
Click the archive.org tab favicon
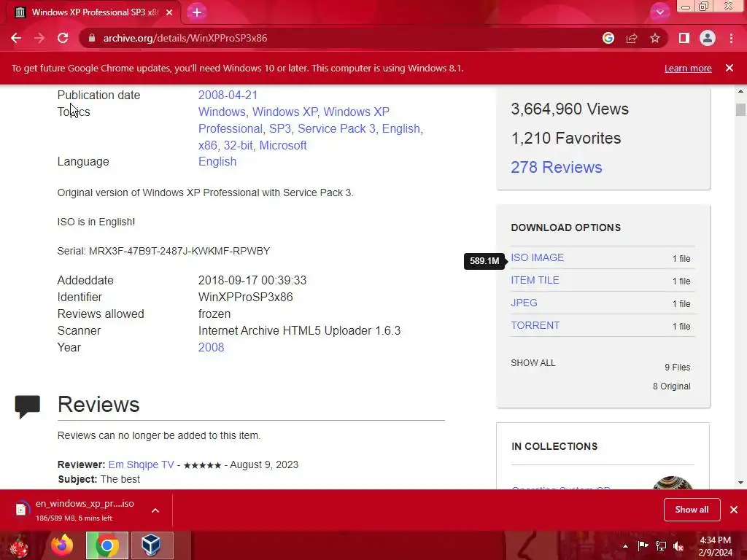tap(20, 12)
